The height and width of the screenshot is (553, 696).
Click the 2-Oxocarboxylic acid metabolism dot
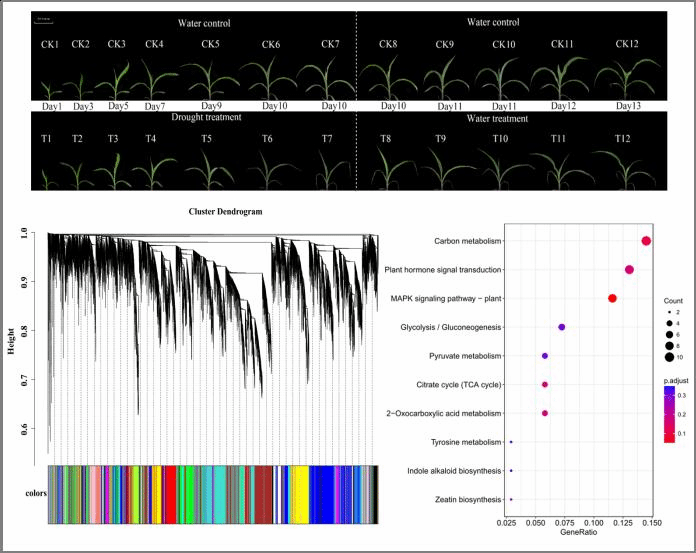point(545,413)
